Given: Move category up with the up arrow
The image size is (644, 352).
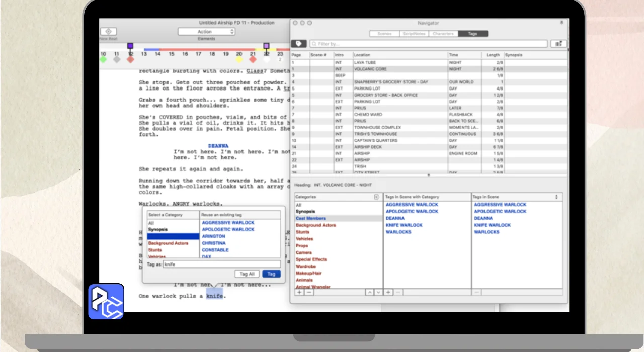Looking at the screenshot, I should coord(370,292).
